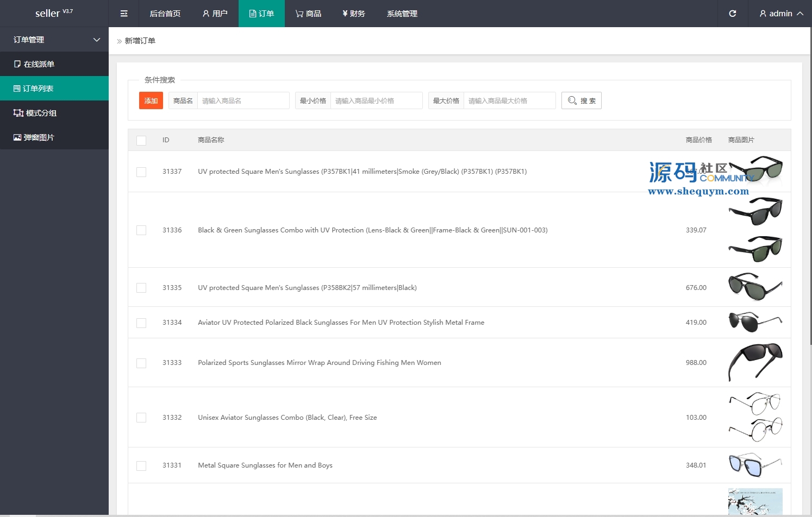Click price 103.00 cell
812x517 pixels.
(x=696, y=418)
